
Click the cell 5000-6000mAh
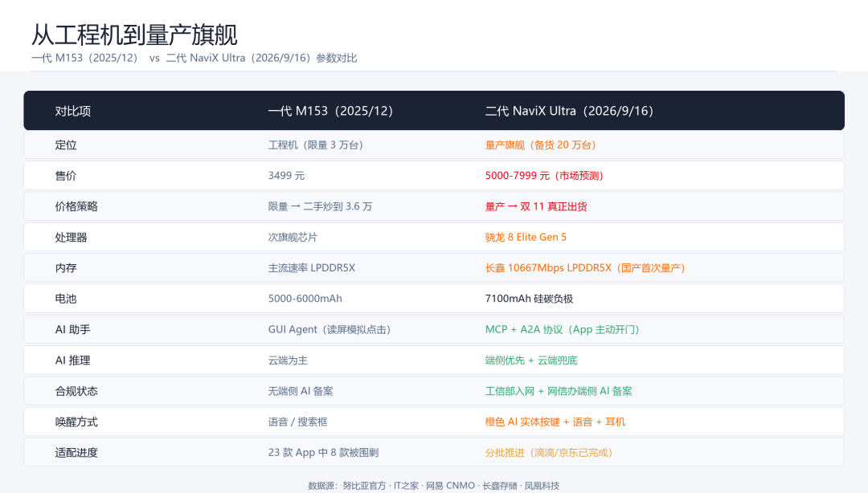(x=305, y=299)
